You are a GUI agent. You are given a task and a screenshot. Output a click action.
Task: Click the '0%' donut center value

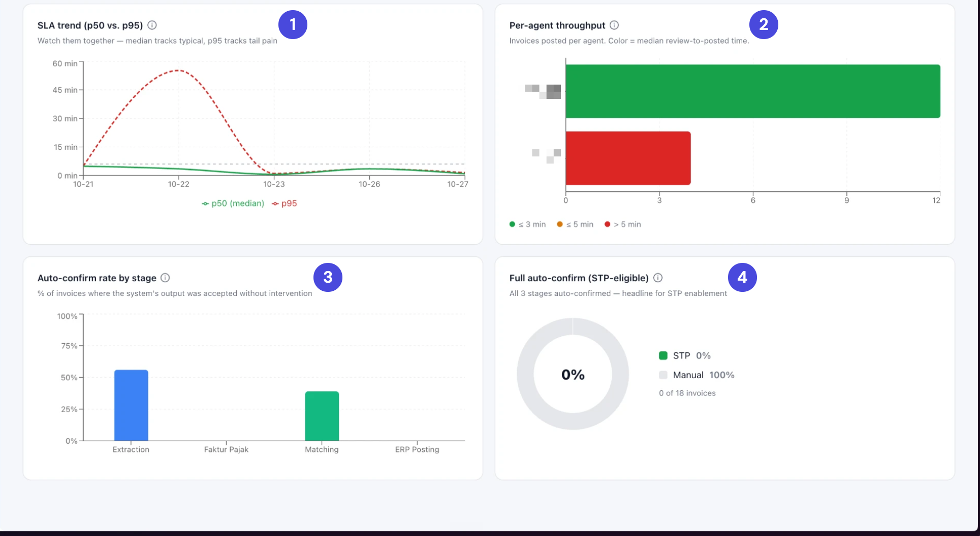[x=573, y=375]
